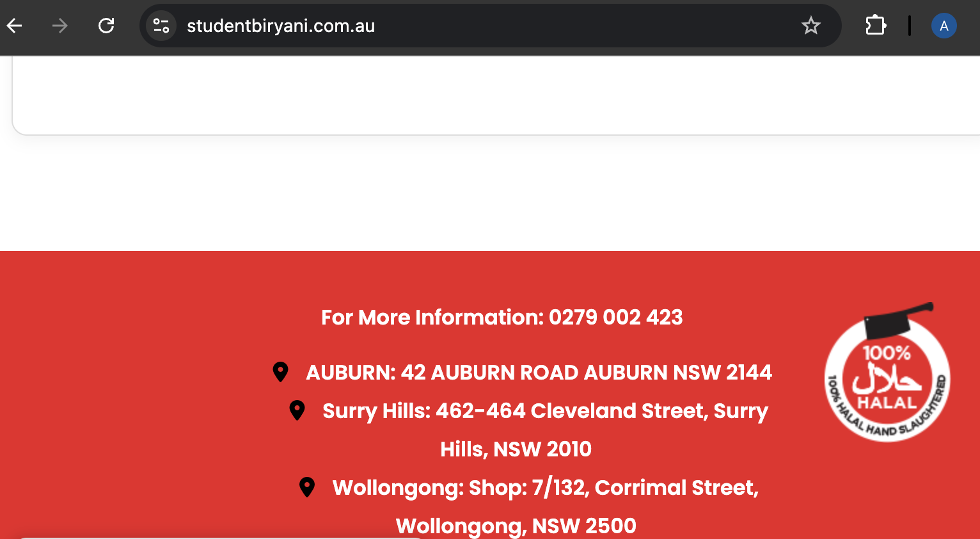
Task: Click the map pin beside Surry Hills
Action: click(x=297, y=410)
